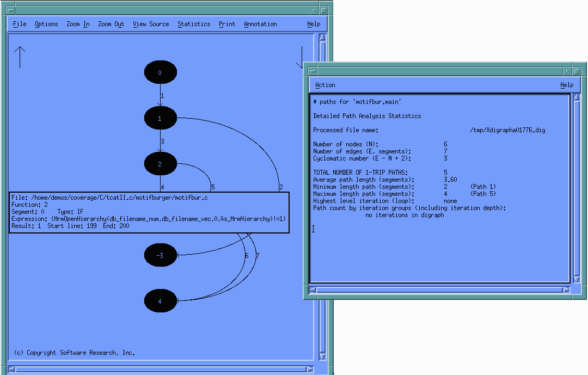The image size is (588, 375).
Task: Select graph node 2
Action: (x=160, y=164)
